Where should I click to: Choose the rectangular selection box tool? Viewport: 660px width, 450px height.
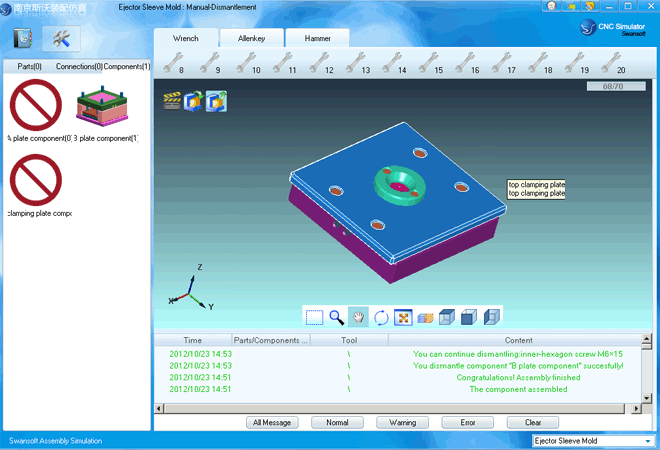(315, 317)
